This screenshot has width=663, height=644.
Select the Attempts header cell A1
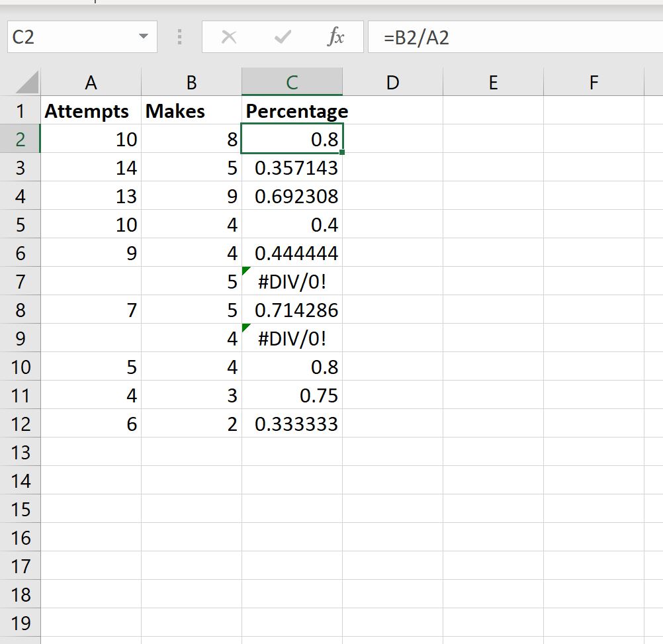click(87, 111)
